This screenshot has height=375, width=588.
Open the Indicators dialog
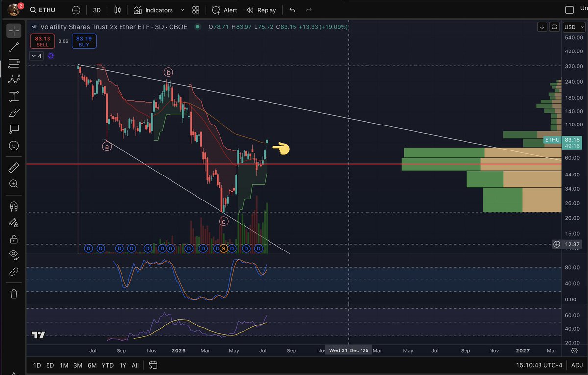coord(153,10)
